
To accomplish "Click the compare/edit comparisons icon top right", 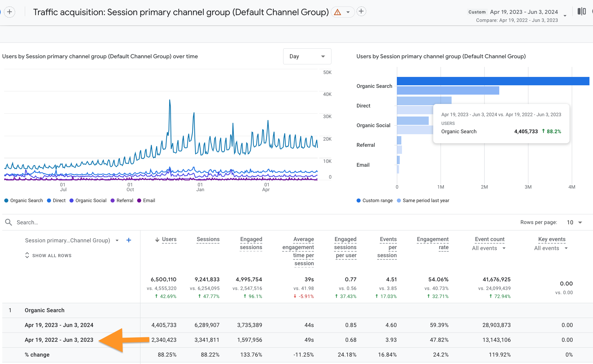I will (x=582, y=11).
